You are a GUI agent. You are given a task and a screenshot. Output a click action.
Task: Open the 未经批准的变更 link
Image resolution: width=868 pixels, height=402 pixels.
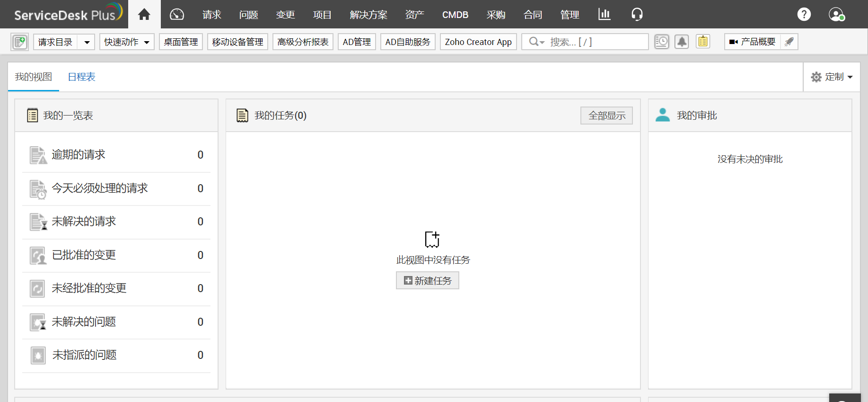[x=89, y=288]
